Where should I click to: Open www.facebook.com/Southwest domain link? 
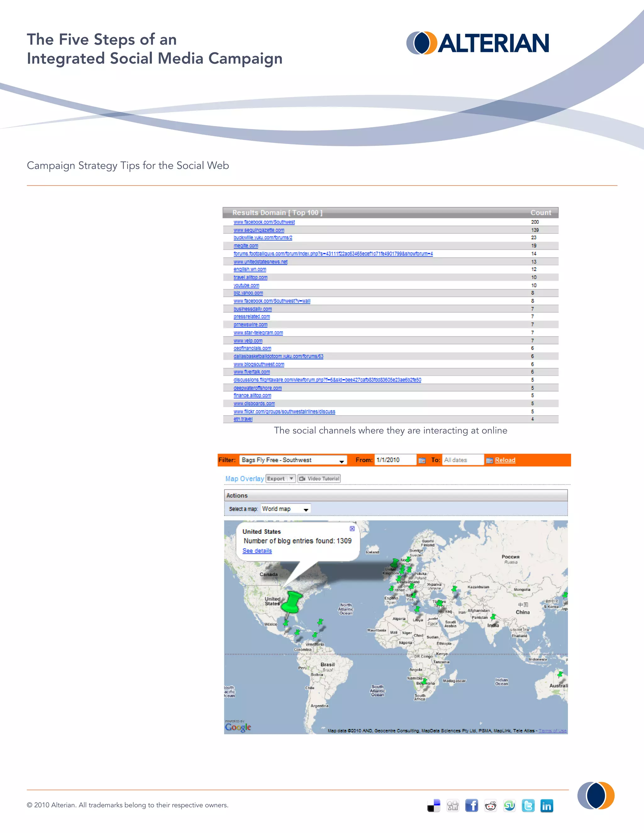click(x=264, y=222)
